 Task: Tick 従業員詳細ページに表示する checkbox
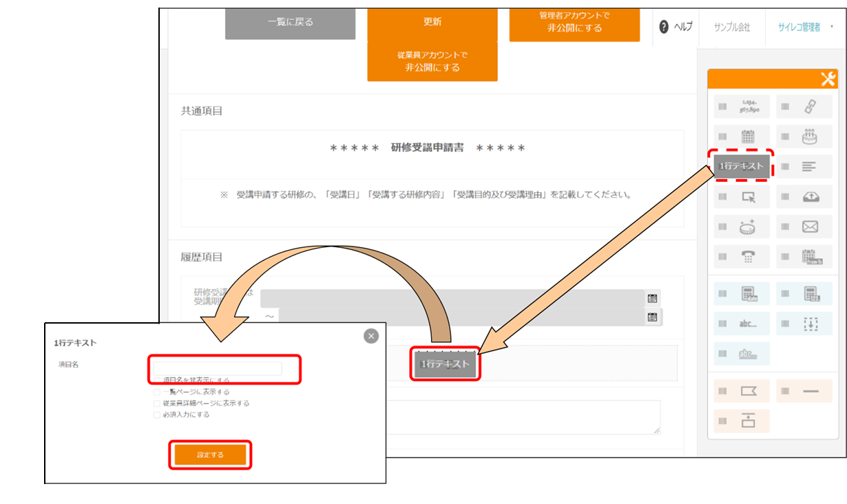pyautogui.click(x=157, y=403)
